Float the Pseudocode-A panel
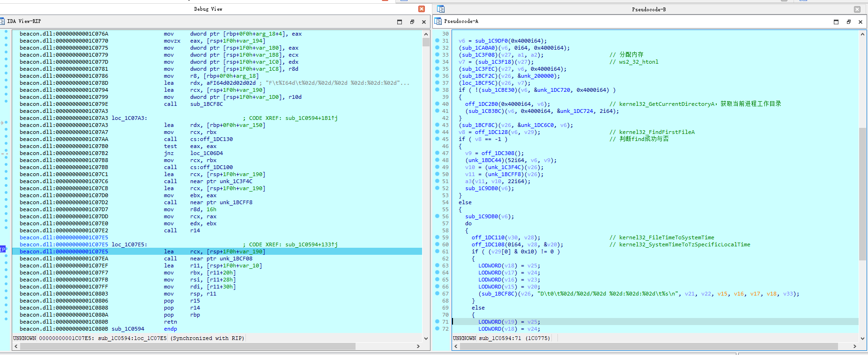Viewport: 868px width, 355px height. (x=848, y=22)
